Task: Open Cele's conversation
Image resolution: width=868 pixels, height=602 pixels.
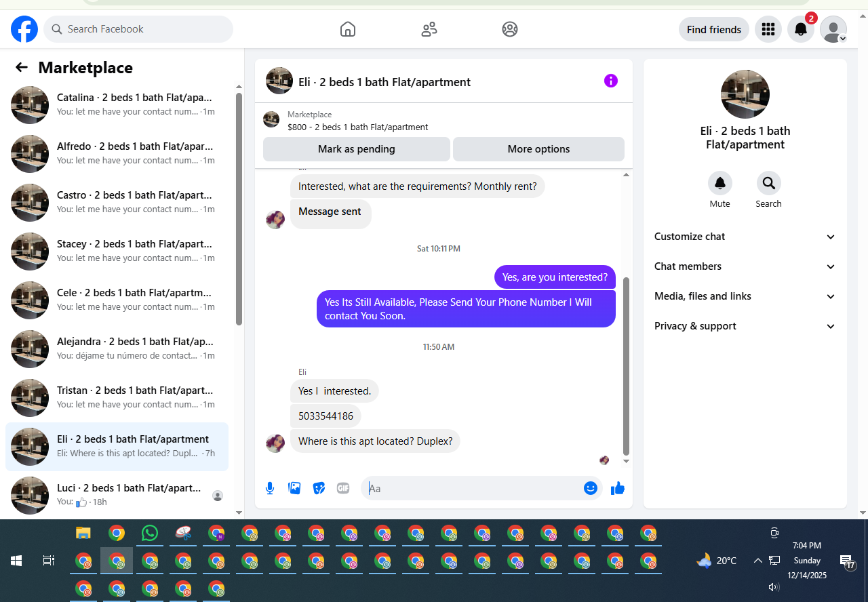Action: click(x=117, y=300)
